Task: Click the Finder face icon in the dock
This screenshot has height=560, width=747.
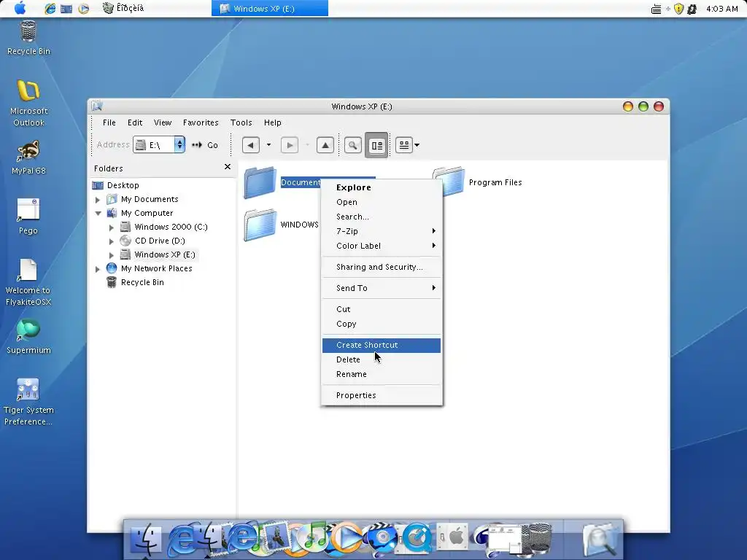Action: tap(146, 540)
